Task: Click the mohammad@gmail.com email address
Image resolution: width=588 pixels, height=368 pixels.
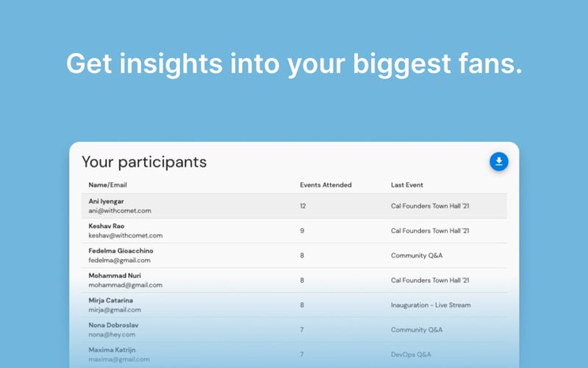Action: tap(125, 285)
